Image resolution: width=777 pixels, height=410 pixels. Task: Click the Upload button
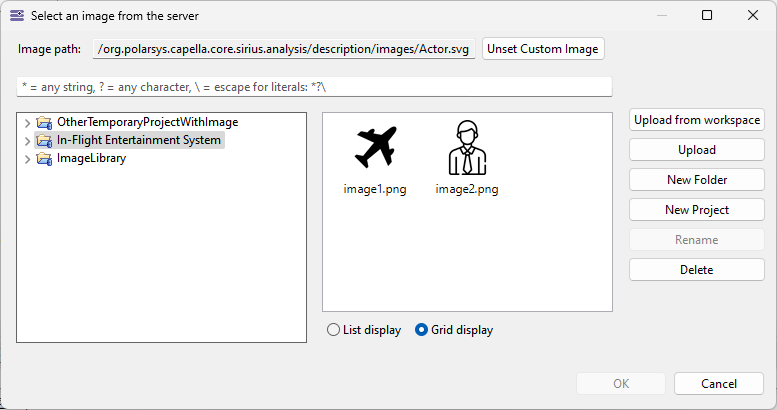tap(697, 150)
